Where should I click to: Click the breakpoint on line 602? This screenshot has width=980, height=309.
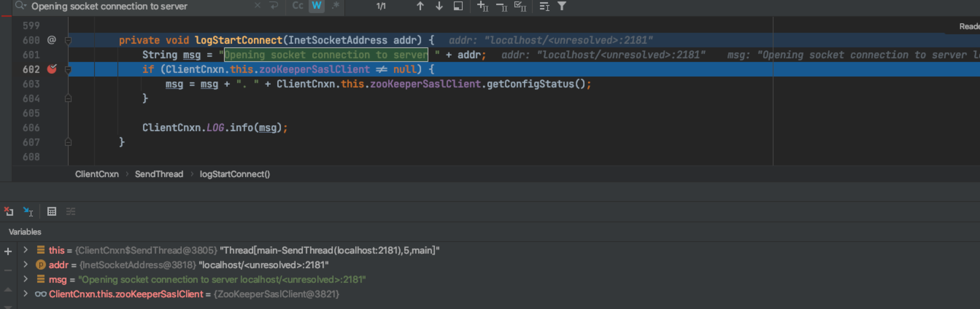52,69
